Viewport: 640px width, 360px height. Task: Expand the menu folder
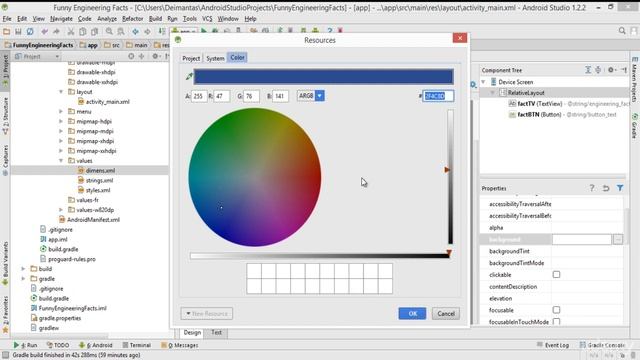[x=61, y=111]
